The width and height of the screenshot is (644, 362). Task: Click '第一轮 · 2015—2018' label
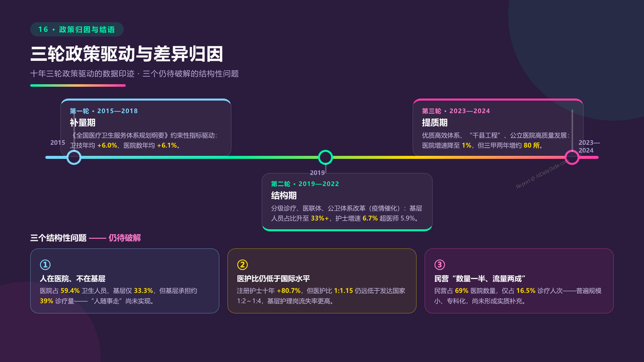coord(104,111)
